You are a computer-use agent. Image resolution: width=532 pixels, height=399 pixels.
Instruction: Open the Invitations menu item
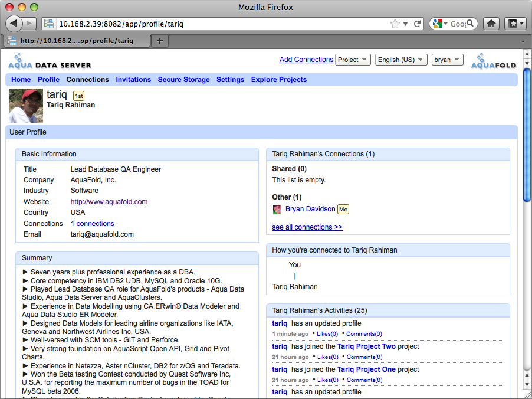click(x=133, y=80)
